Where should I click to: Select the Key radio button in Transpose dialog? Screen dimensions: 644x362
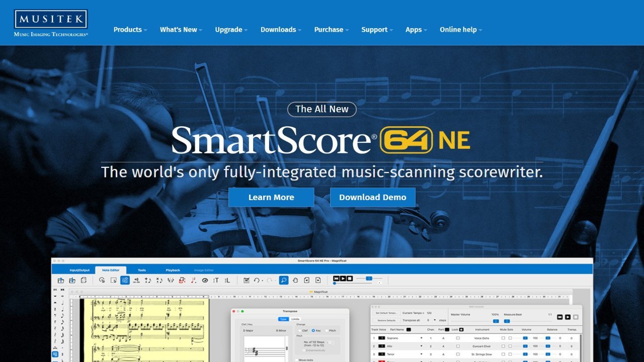coord(313,330)
